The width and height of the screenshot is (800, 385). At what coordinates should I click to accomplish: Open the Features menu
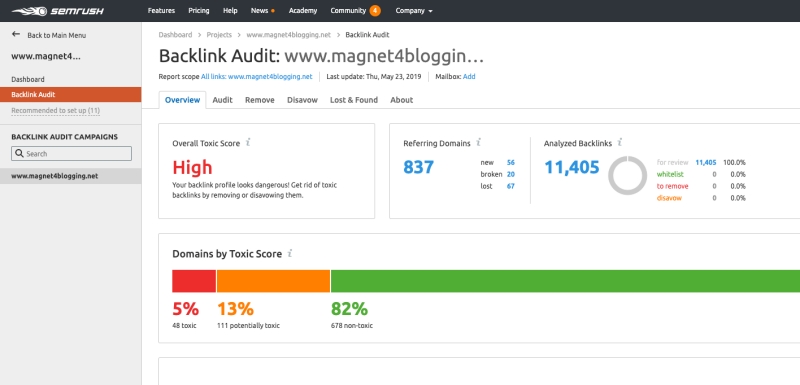(x=161, y=10)
